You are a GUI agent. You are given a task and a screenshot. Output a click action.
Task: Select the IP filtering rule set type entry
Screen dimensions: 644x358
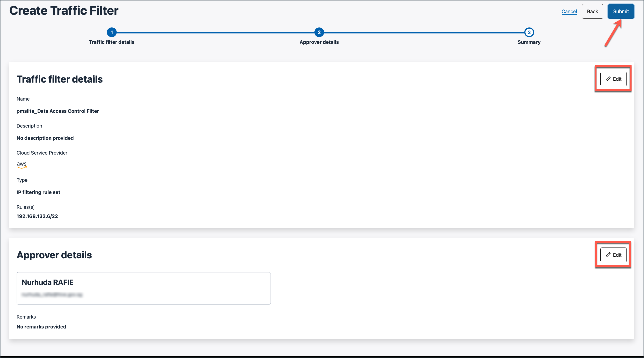[x=38, y=192]
